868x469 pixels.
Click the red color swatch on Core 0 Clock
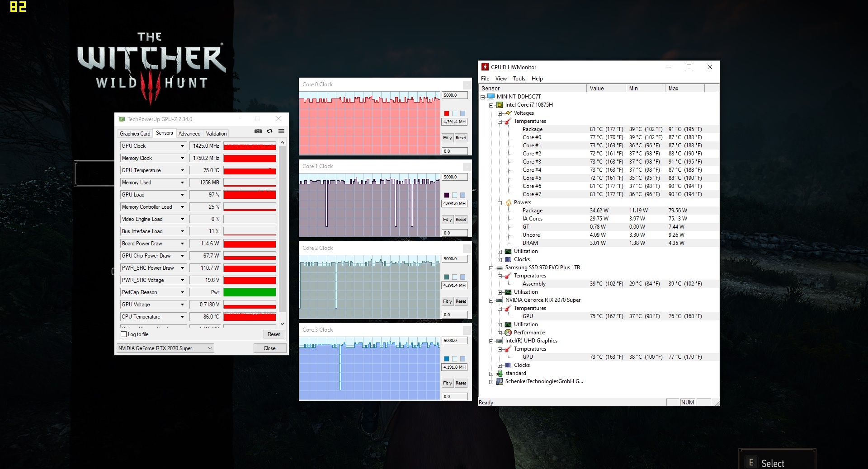point(447,113)
